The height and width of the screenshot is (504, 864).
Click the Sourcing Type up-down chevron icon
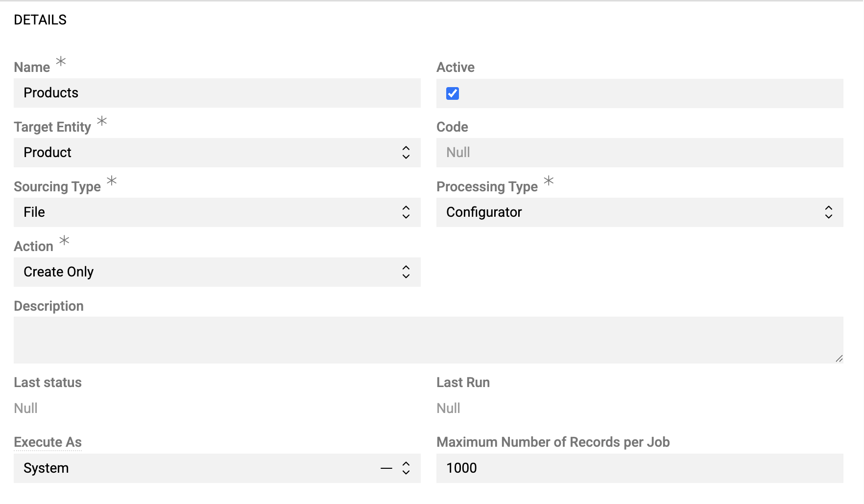[406, 212]
